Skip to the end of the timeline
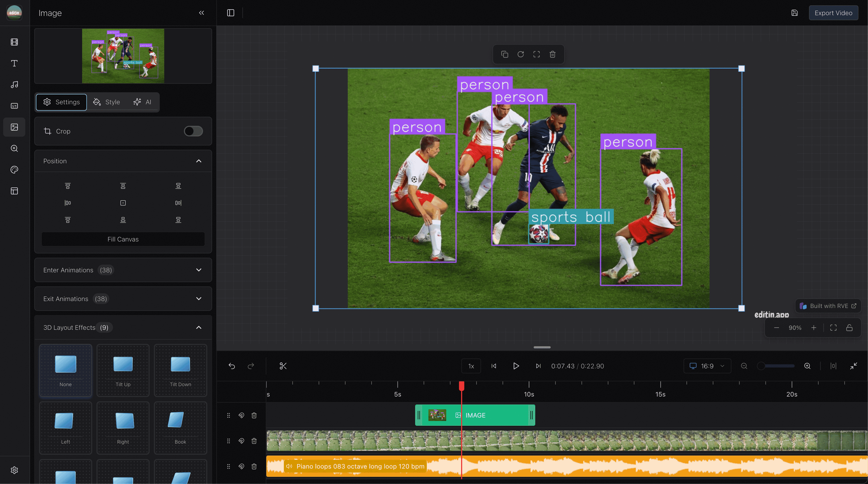Image resolution: width=868 pixels, height=484 pixels. 538,366
